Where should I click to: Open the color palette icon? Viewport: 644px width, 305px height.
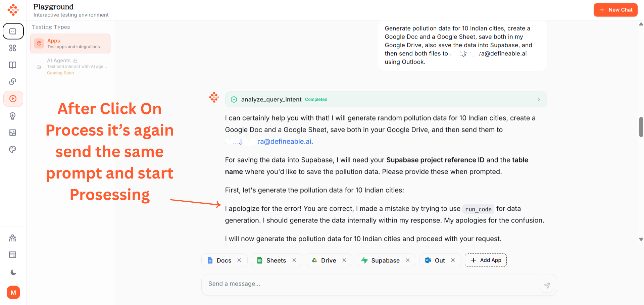(13, 149)
